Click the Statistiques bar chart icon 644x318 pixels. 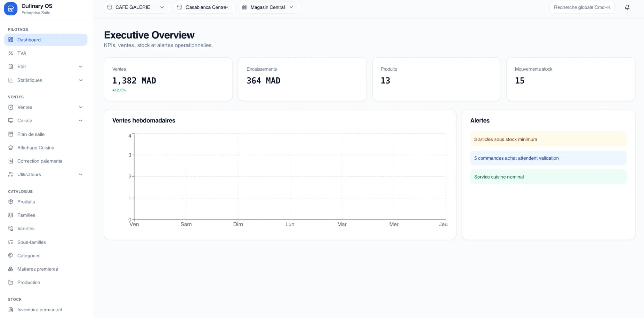(x=11, y=80)
